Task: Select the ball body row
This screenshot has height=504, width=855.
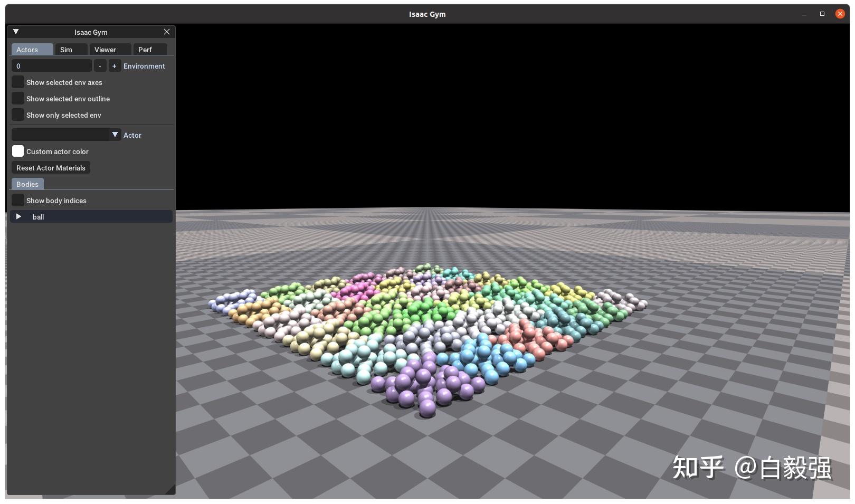Action: click(91, 217)
